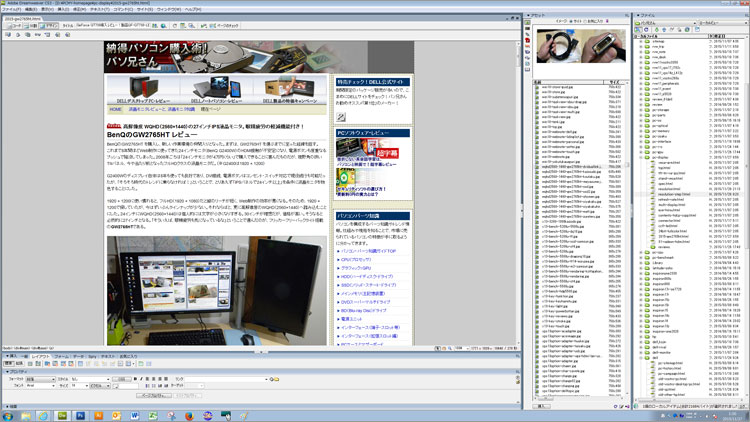Select the Layout insert tab
This screenshot has width=750, height=422.
pos(41,356)
